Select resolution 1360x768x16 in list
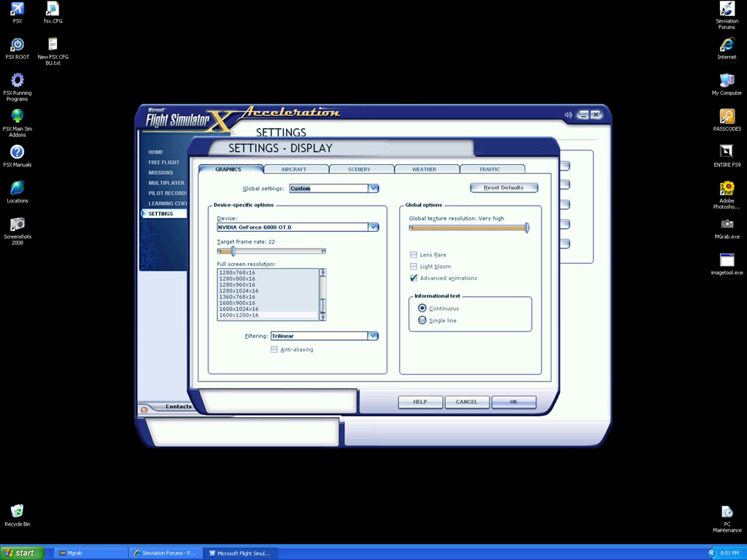 [268, 297]
